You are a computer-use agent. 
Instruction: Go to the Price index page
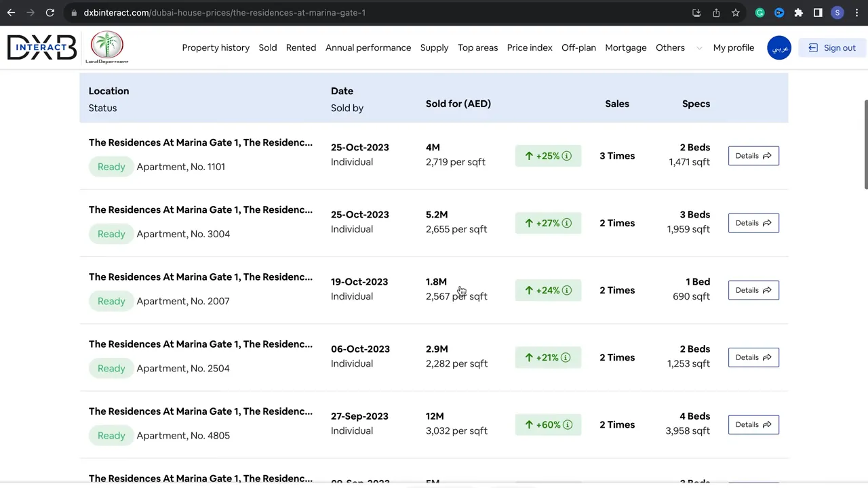point(530,48)
